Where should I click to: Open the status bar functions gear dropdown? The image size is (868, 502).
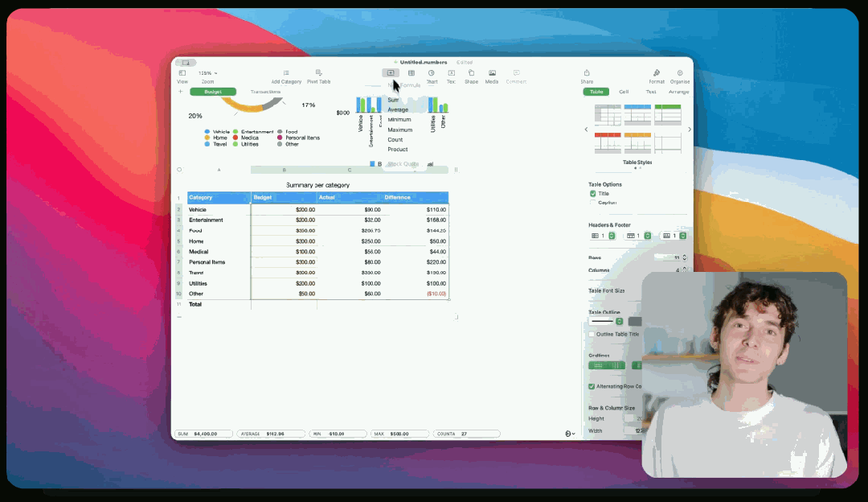(x=570, y=434)
